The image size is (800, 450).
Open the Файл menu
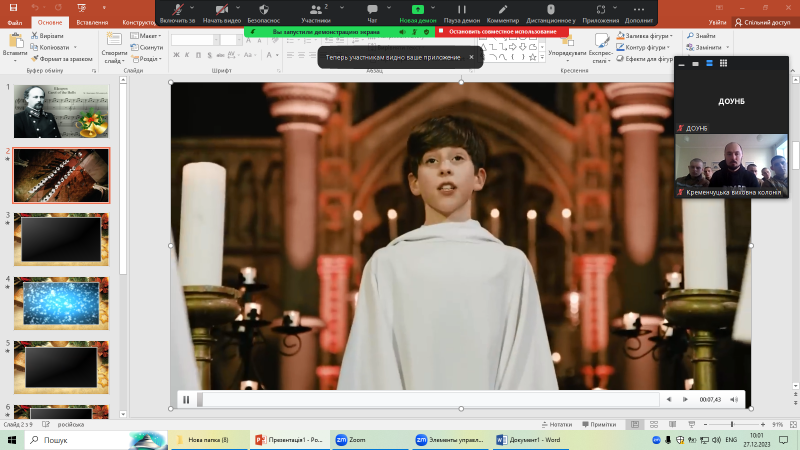(x=15, y=22)
